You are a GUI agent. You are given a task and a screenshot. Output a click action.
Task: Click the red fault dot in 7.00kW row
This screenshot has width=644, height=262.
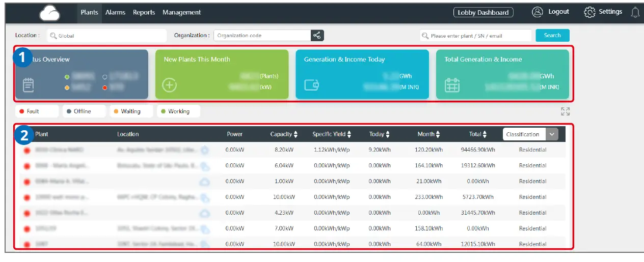point(26,229)
